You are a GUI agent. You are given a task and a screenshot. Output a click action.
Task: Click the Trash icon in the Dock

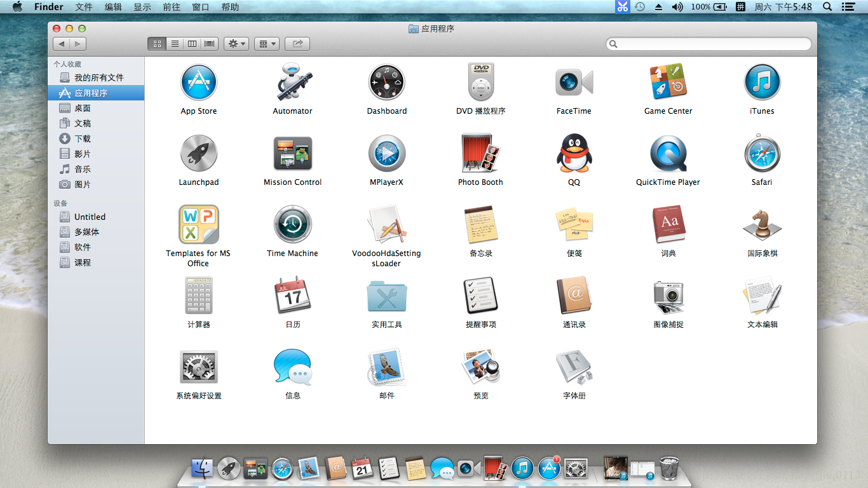(x=668, y=469)
